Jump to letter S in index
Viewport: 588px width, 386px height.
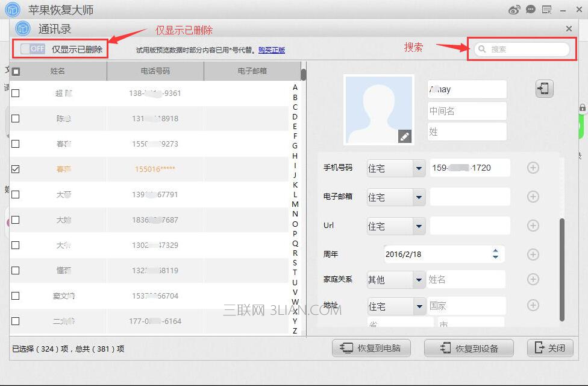295,262
